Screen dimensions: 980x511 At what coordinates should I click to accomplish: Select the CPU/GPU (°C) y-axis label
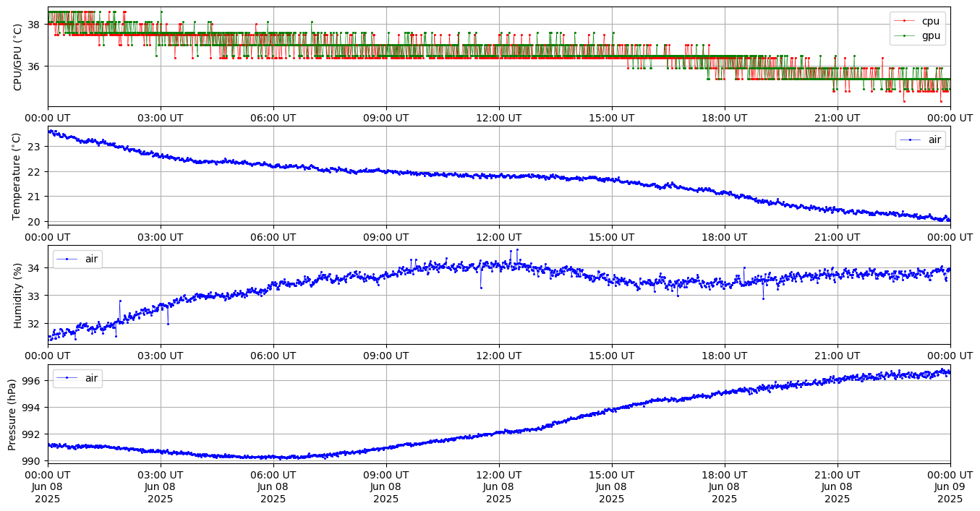[x=18, y=57]
